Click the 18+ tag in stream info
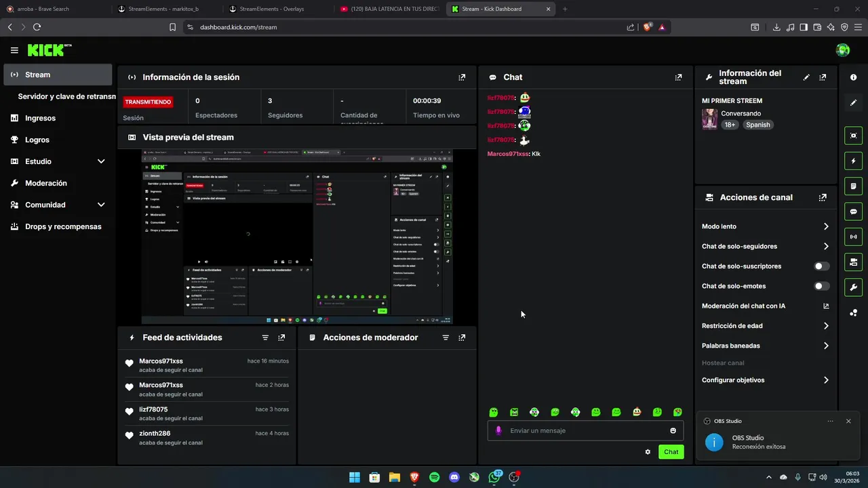The height and width of the screenshot is (488, 868). pos(730,125)
